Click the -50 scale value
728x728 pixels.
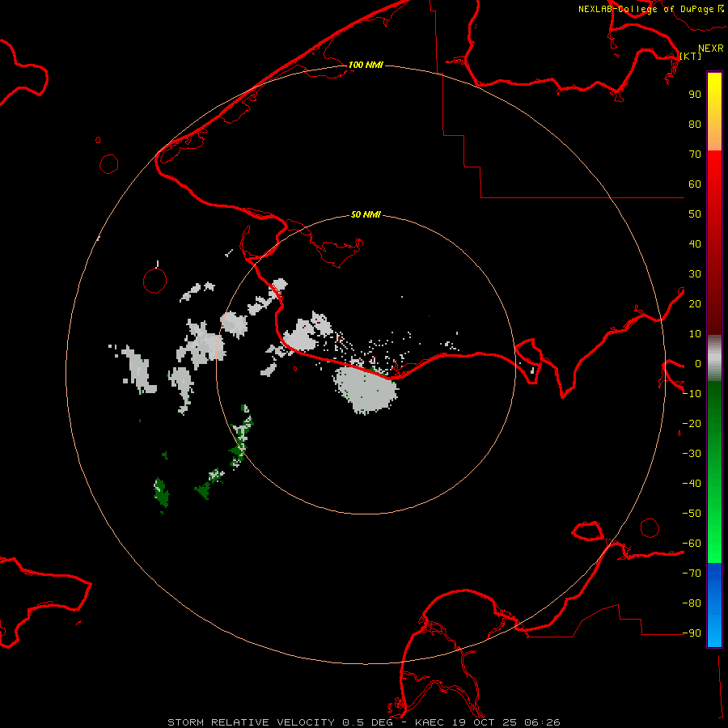point(692,513)
